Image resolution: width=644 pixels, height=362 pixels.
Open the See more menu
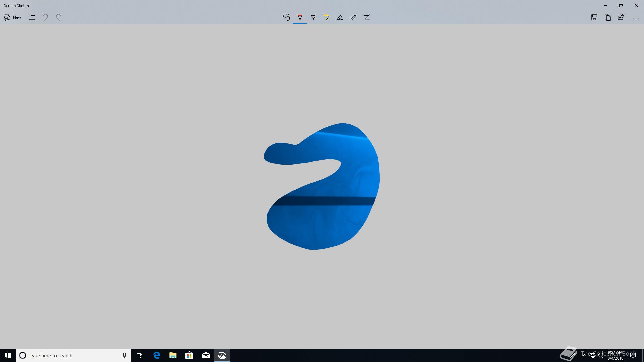coord(636,18)
